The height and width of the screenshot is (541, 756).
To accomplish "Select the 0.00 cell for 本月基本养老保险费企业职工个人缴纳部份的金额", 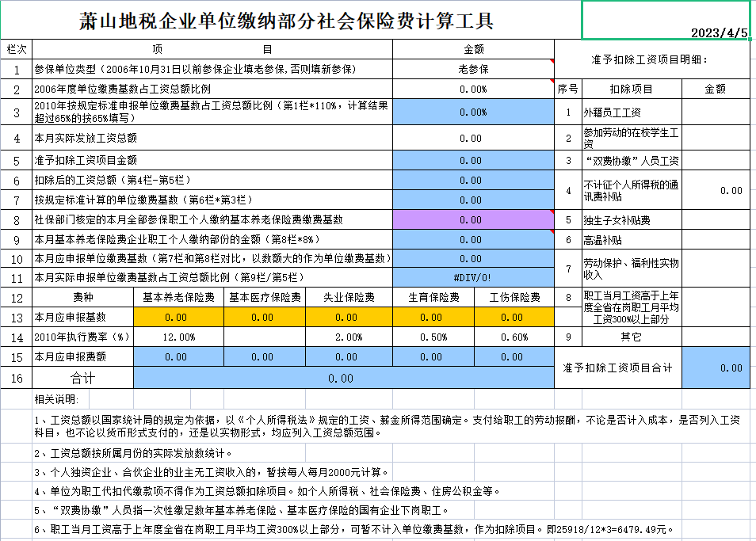I will tap(473, 239).
